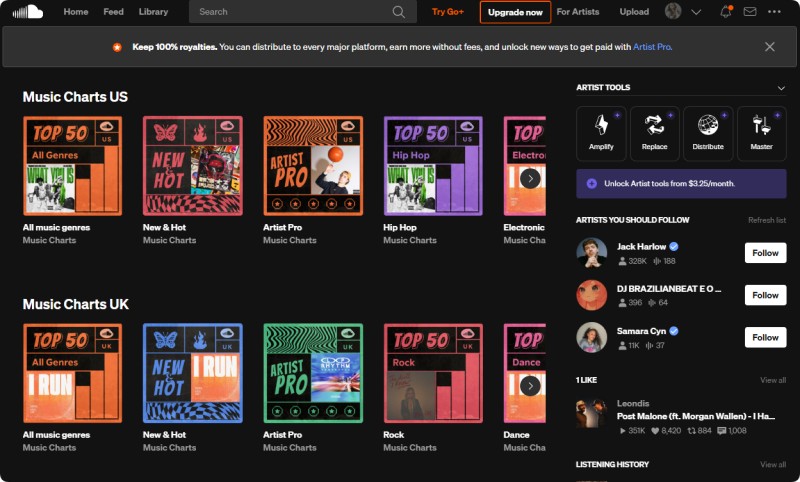Open the Distribute artist tool
800x482 pixels.
[708, 134]
